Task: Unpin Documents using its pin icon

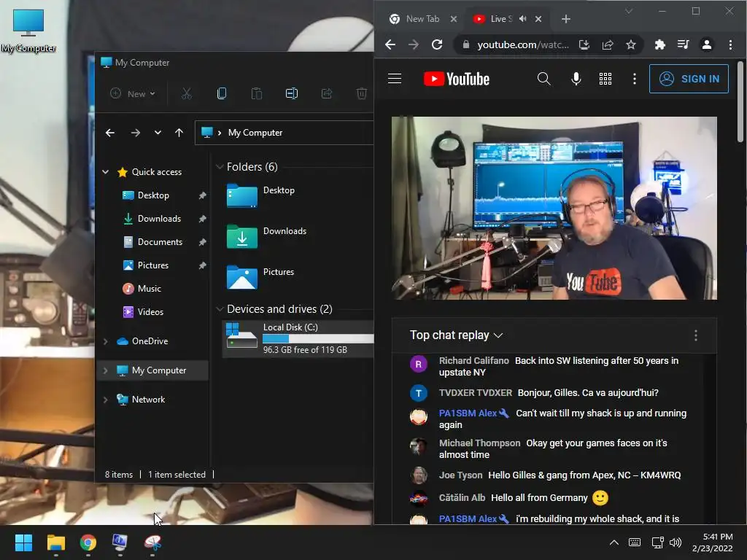Action: click(x=203, y=242)
